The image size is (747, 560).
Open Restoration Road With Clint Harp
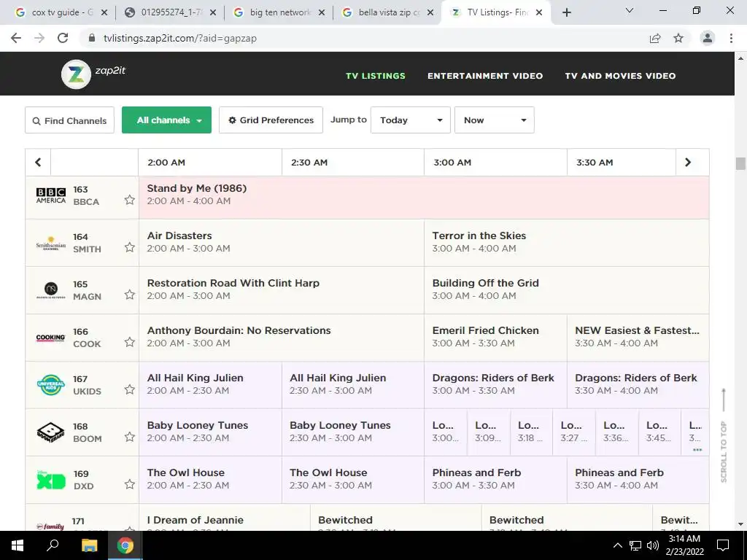point(282,290)
